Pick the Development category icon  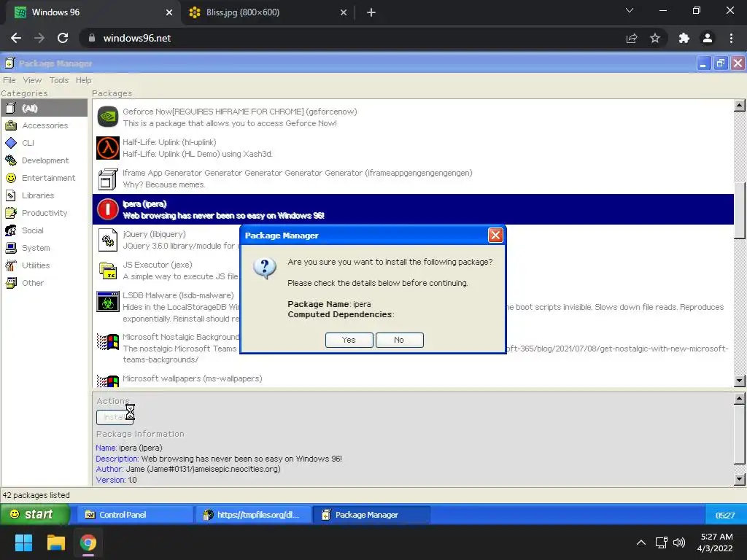coord(10,160)
